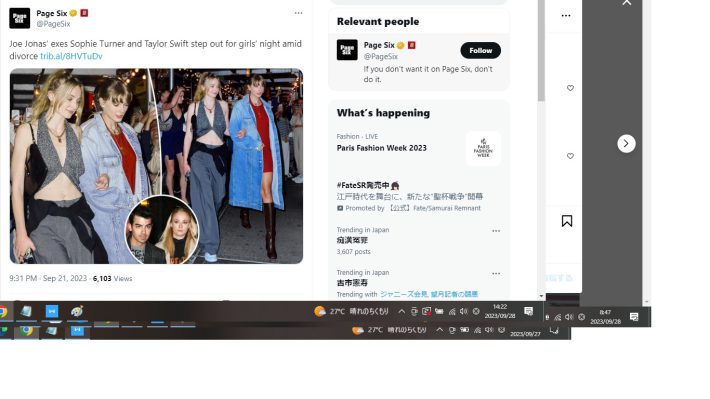Click the paint palette icon on the taskbar
This screenshot has height=399, width=710.
point(77,311)
